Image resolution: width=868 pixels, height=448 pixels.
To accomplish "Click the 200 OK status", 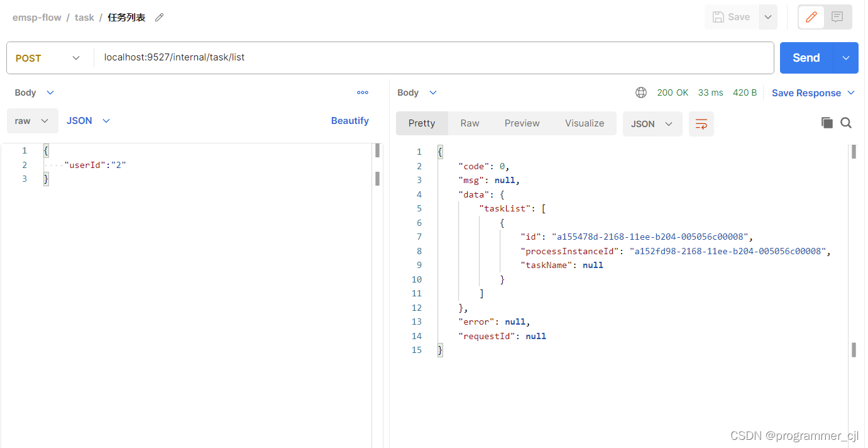I will (673, 92).
